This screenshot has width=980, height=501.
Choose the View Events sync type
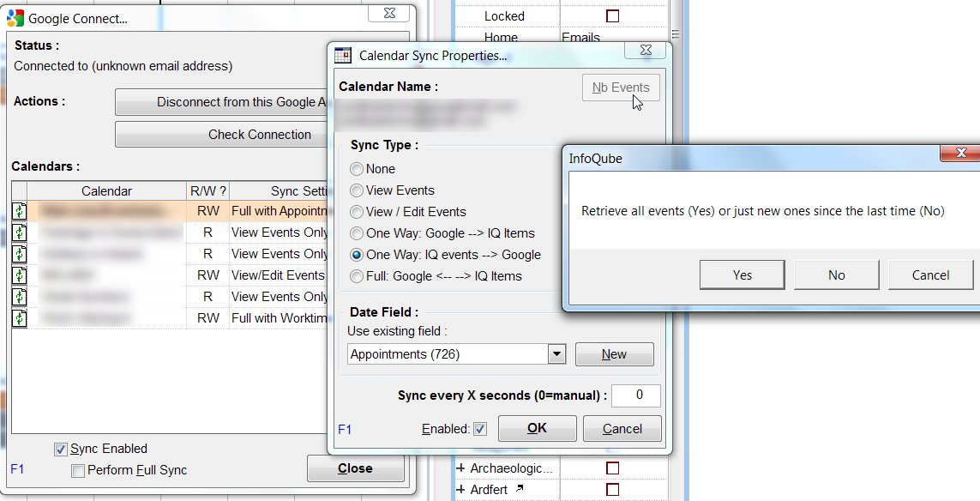click(x=357, y=190)
